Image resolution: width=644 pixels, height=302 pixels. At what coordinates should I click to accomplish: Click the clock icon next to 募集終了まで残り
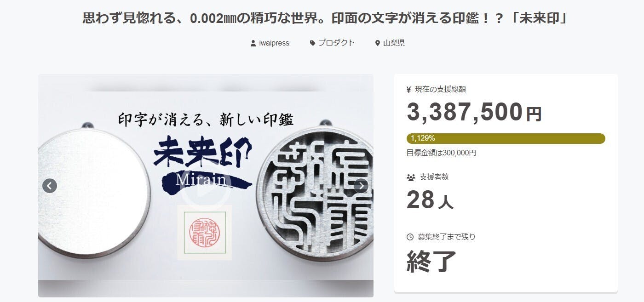click(x=410, y=237)
